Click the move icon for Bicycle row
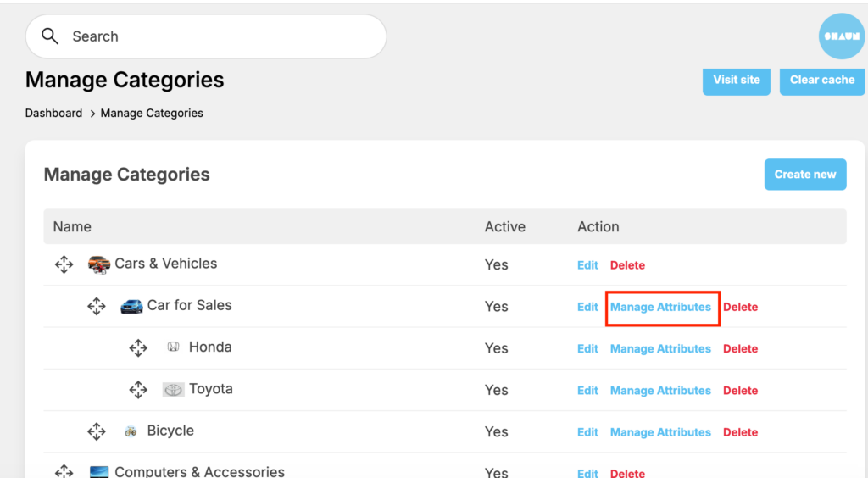This screenshot has height=478, width=868. [x=97, y=431]
